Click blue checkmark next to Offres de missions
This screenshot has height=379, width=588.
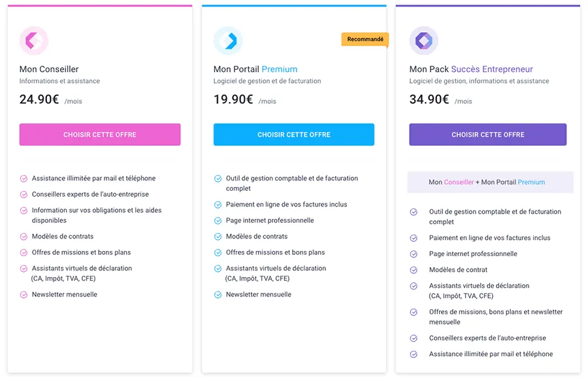[x=218, y=253]
